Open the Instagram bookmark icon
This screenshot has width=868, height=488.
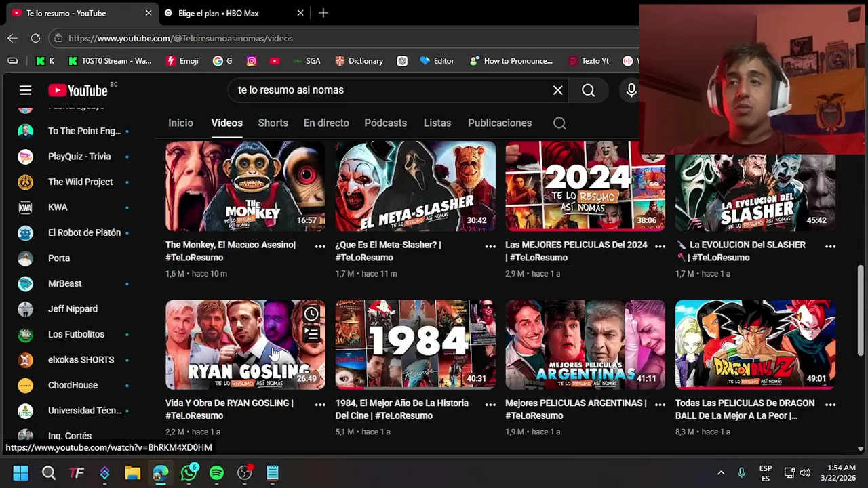pos(252,61)
